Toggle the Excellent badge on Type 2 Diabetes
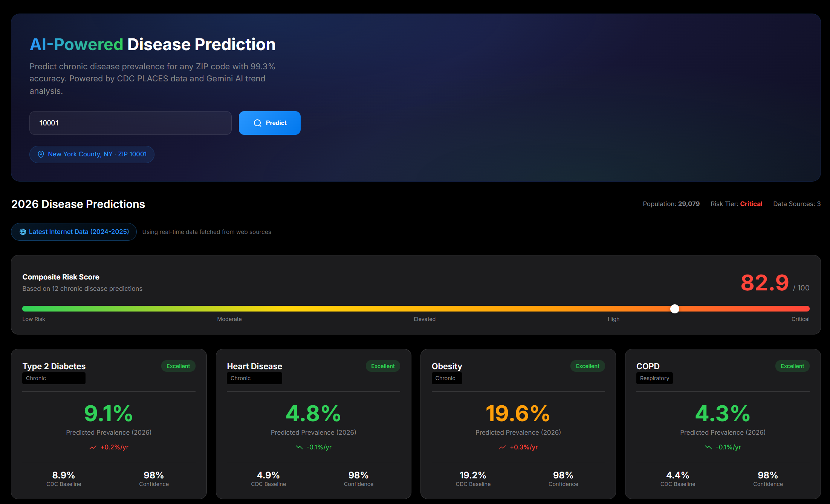Image resolution: width=830 pixels, height=504 pixels. 178,366
